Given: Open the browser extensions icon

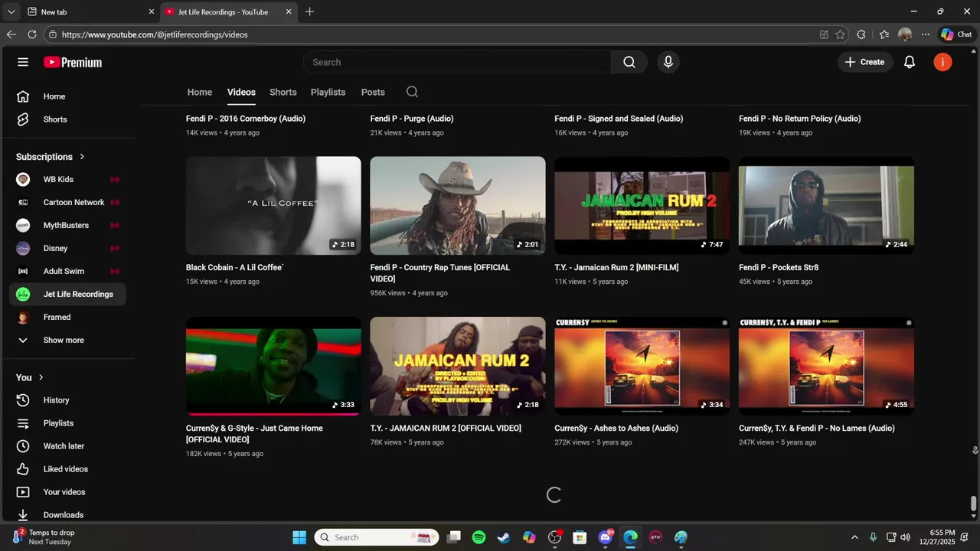Looking at the screenshot, I should pyautogui.click(x=861, y=34).
